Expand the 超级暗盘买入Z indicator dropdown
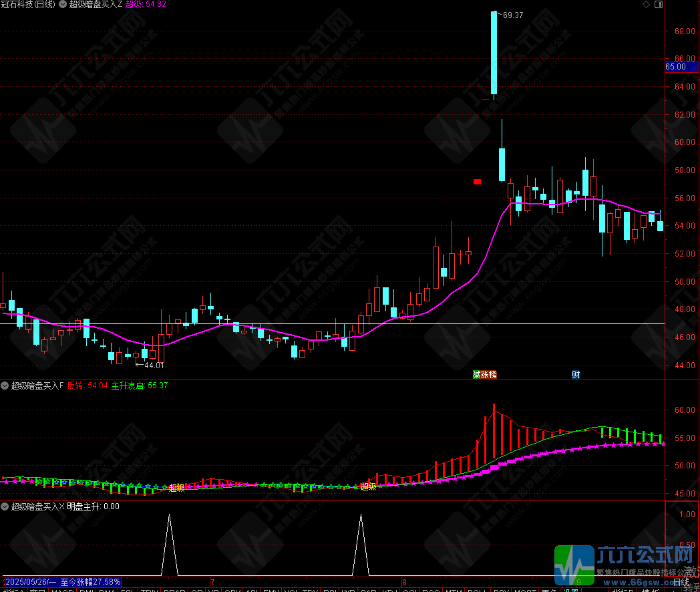Image resolution: width=700 pixels, height=592 pixels. point(63,4)
